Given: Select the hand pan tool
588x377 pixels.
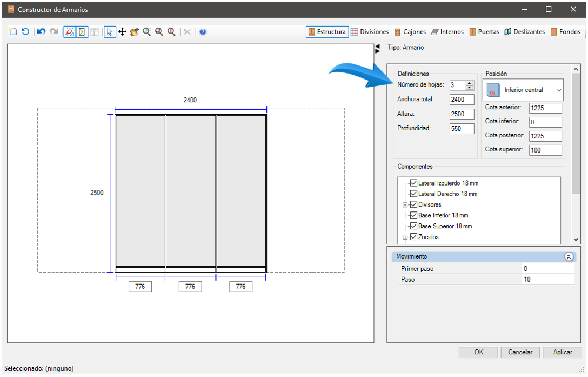Looking at the screenshot, I should 135,32.
